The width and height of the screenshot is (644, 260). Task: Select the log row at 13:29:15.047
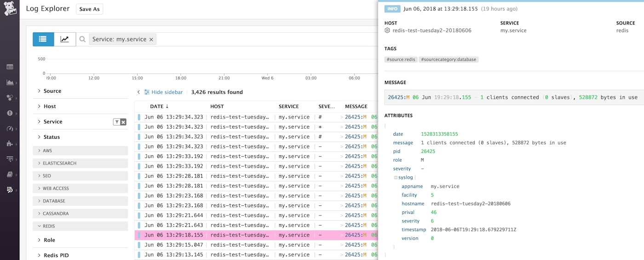(256, 245)
